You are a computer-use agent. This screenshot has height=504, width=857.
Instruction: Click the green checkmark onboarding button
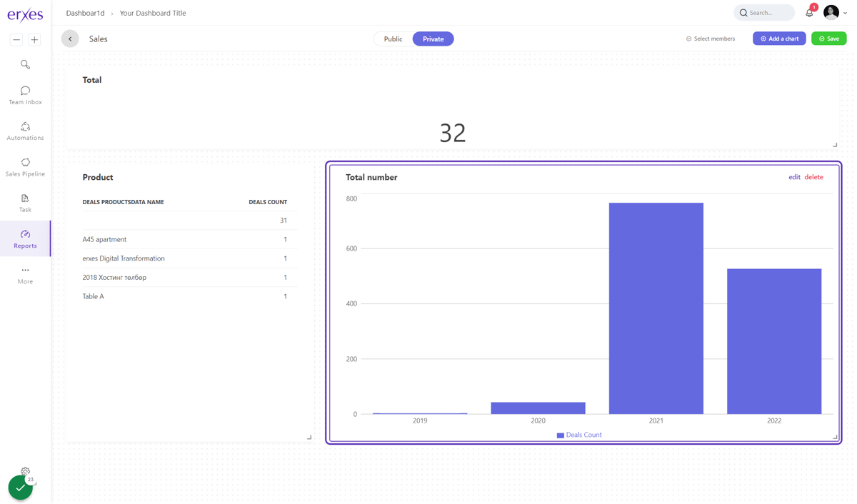click(20, 488)
